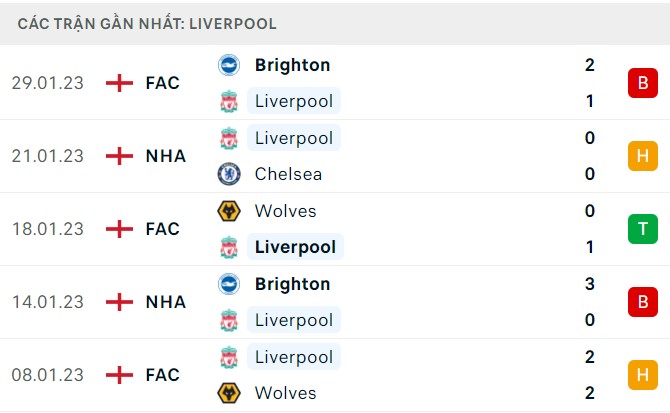Select the highlighted Liverpool name in the 18.01.23 match

point(295,247)
